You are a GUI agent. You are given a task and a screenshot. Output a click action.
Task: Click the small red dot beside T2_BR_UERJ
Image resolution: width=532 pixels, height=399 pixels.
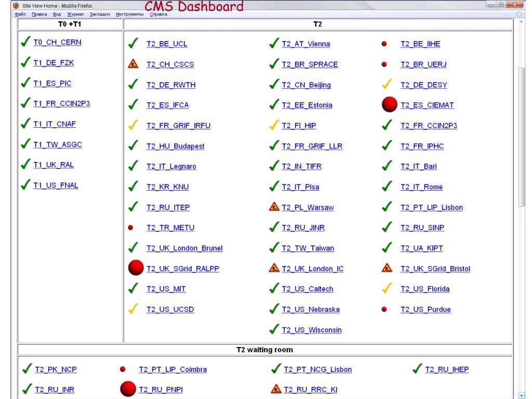(x=384, y=64)
